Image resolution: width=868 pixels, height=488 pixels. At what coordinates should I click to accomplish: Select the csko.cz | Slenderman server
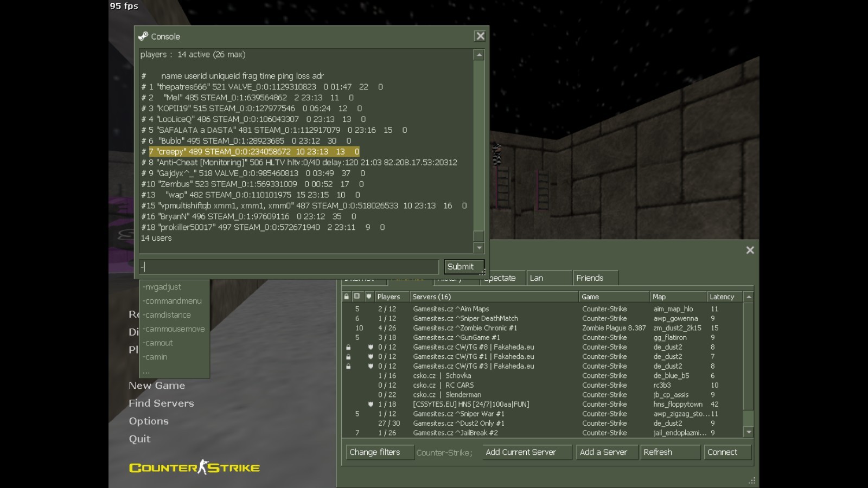click(542, 395)
